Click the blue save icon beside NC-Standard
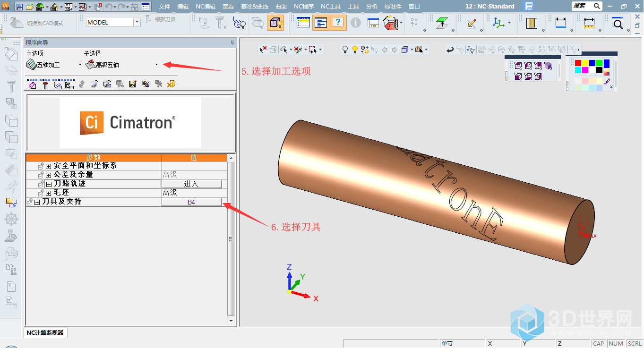 click(529, 6)
